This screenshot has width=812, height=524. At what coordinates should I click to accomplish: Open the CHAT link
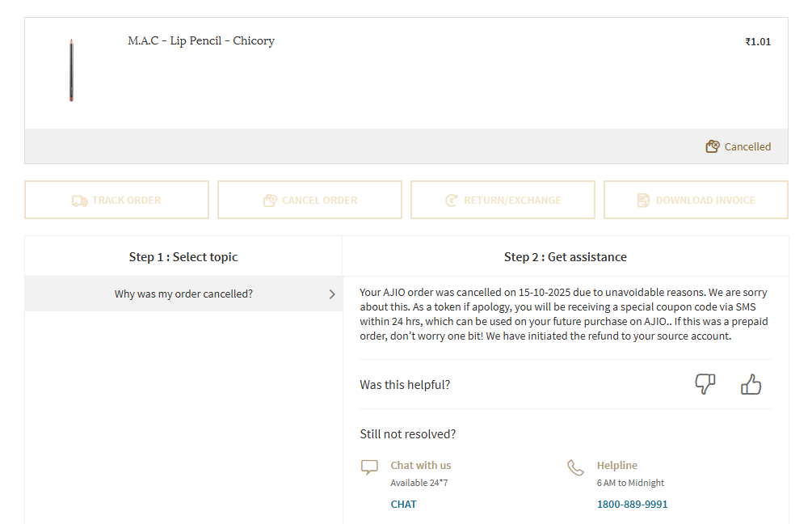[x=403, y=505]
